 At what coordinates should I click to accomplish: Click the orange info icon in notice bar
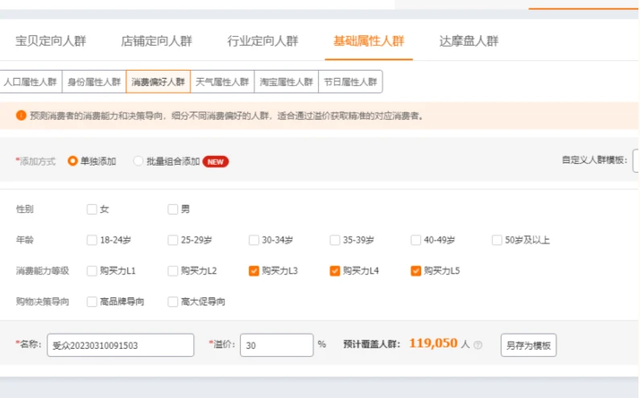[x=21, y=116]
